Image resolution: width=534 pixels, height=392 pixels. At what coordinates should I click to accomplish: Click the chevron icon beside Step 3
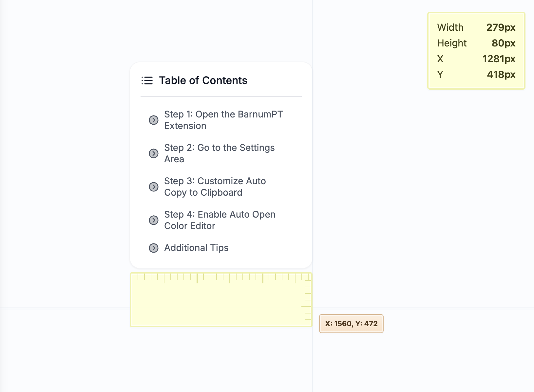(x=153, y=187)
